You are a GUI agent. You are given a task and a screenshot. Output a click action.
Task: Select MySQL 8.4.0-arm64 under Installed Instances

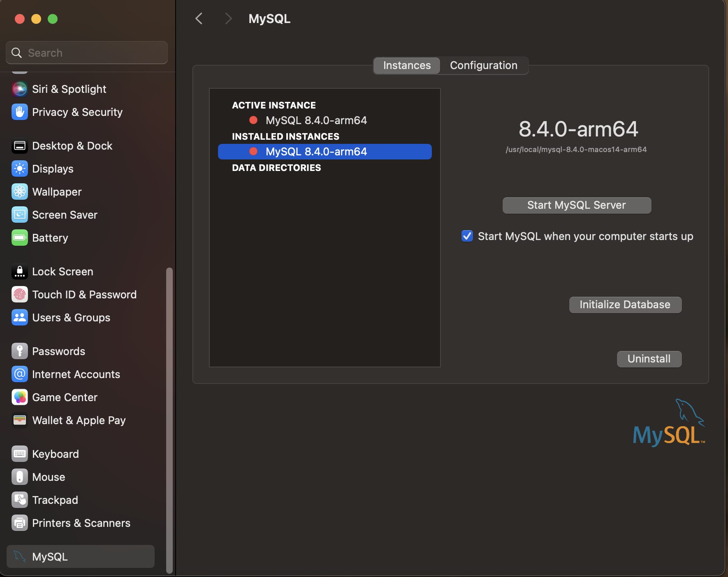point(325,151)
